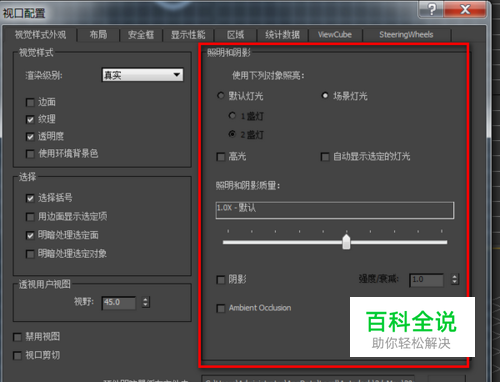Image resolution: width=500 pixels, height=382 pixels.
Task: Uncheck 明暗处理选定面 checkbox
Action: (30, 236)
